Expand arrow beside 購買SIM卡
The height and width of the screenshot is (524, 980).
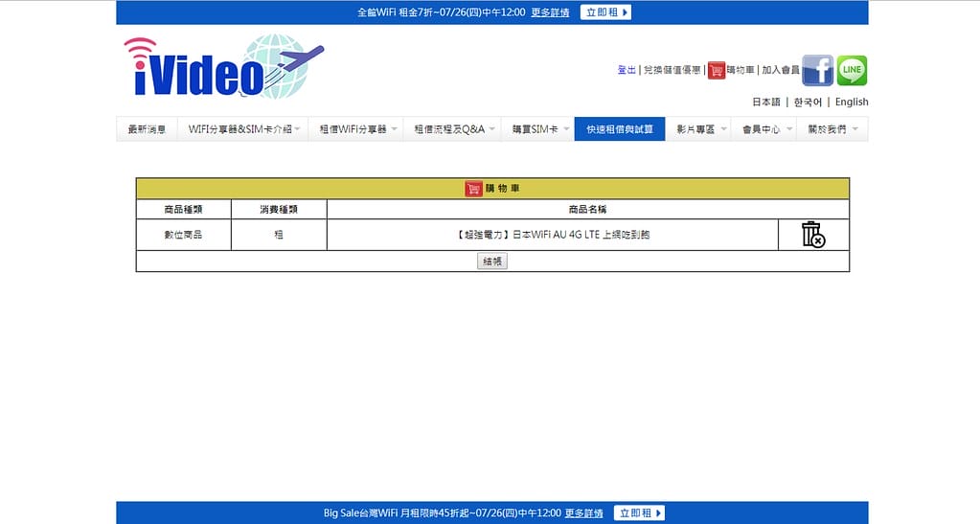(x=566, y=129)
